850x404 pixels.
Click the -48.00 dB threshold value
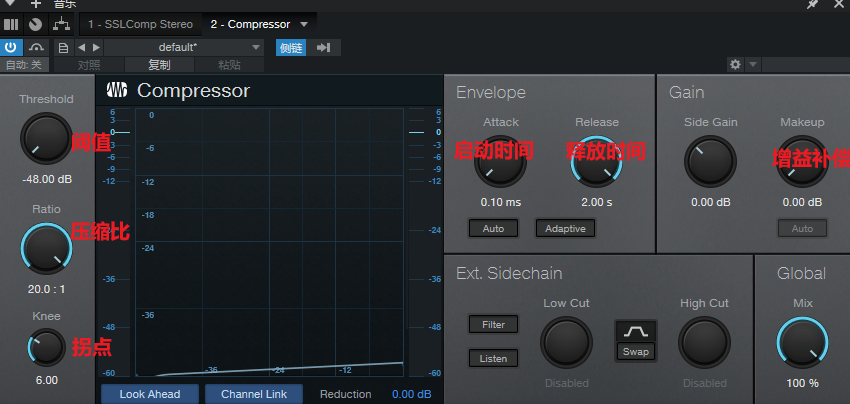pyautogui.click(x=47, y=179)
